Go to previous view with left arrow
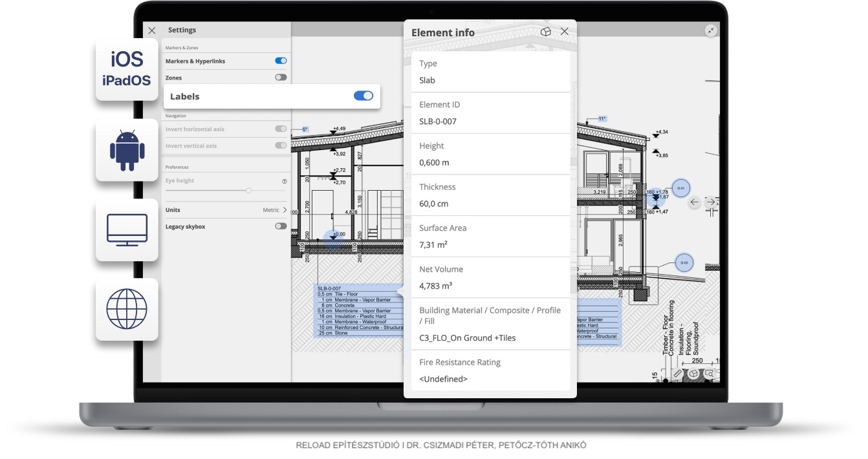 [694, 202]
